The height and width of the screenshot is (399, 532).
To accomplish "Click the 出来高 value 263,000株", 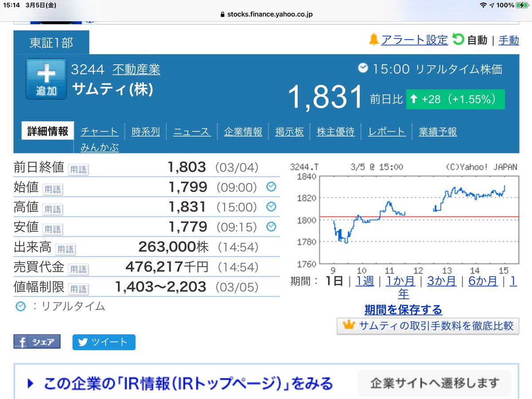I will pyautogui.click(x=173, y=246).
